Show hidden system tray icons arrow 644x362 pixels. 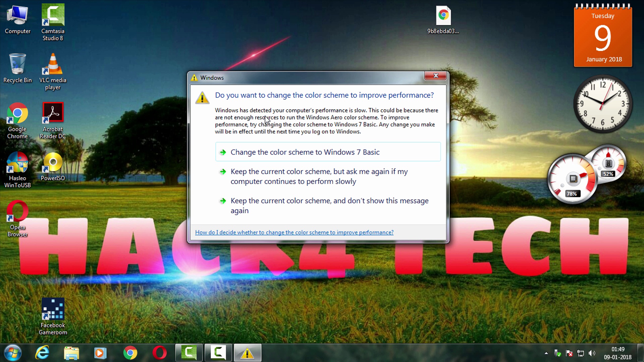[x=546, y=353]
